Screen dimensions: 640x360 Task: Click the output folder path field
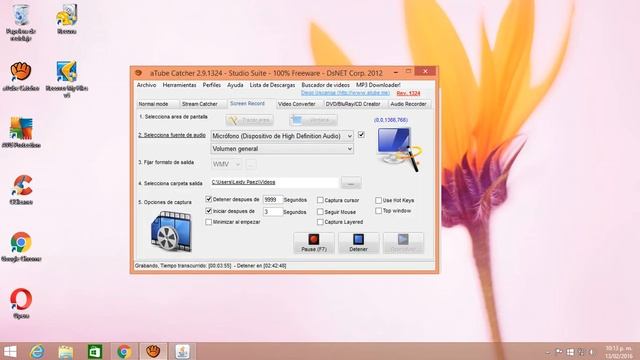[x=275, y=182]
